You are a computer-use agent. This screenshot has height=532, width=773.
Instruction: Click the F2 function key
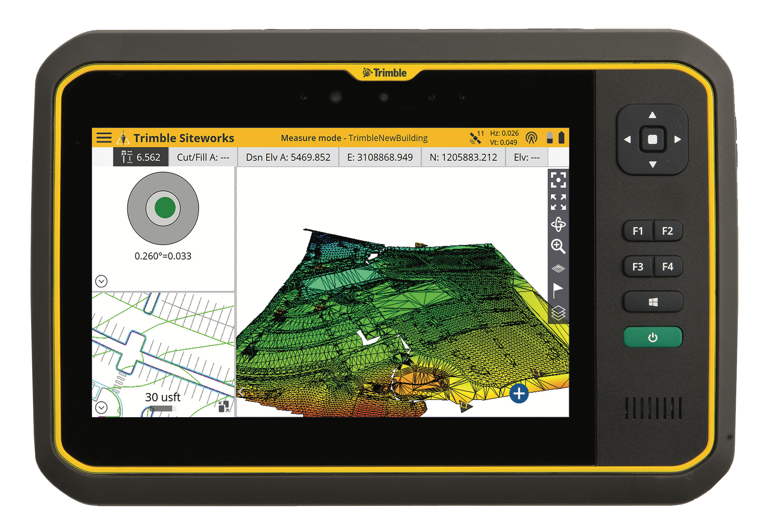click(x=668, y=231)
